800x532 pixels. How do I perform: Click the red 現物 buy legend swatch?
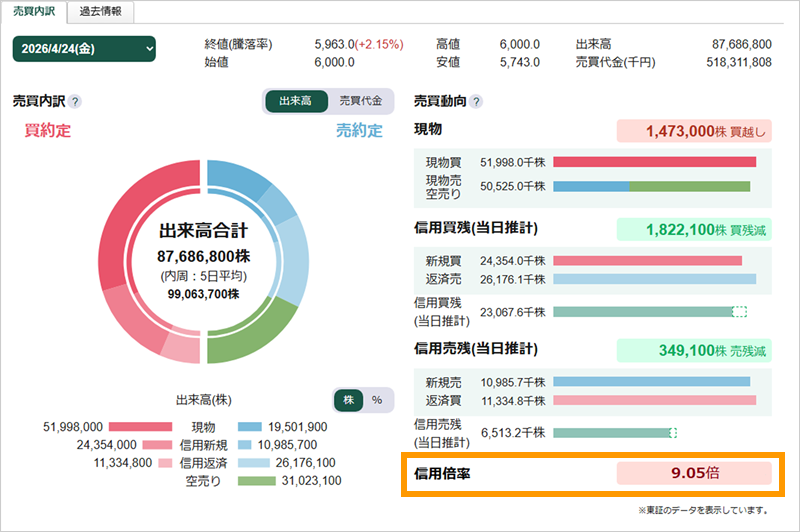(140, 427)
